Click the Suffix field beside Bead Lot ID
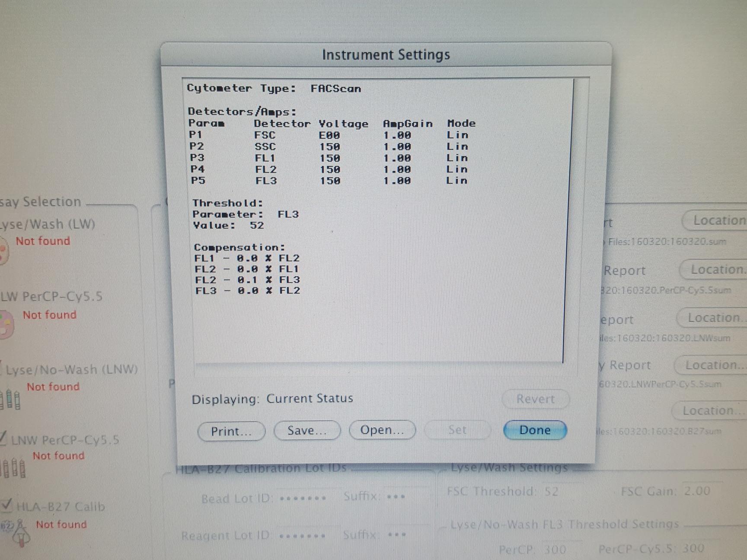Image resolution: width=747 pixels, height=560 pixels. pos(396,496)
